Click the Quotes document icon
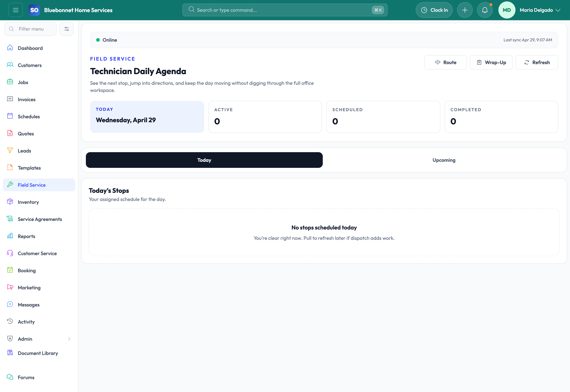Viewport: 570px width, 392px height. pyautogui.click(x=10, y=133)
